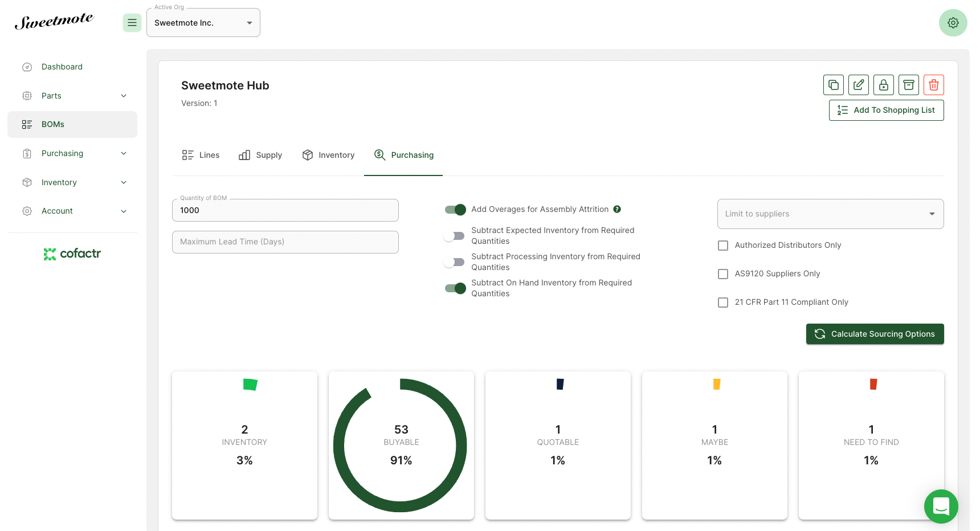The width and height of the screenshot is (980, 531).
Task: Open the chat support bubble
Action: pos(941,506)
